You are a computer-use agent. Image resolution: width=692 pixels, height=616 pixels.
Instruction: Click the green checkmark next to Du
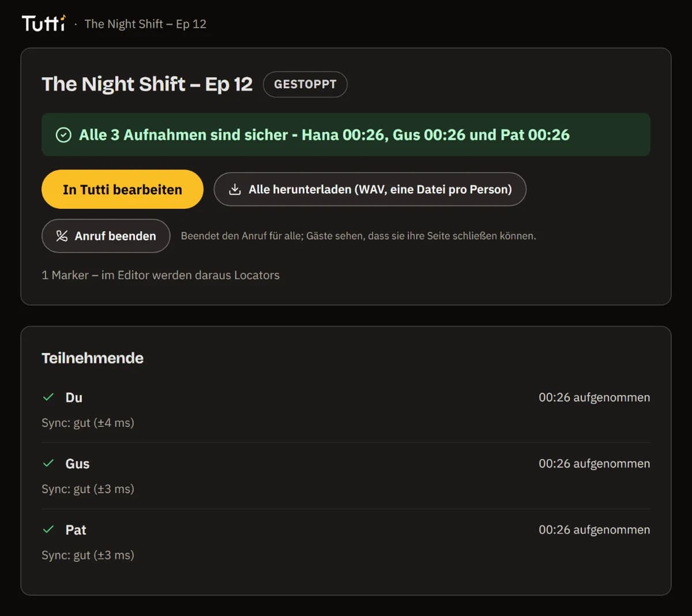click(48, 397)
